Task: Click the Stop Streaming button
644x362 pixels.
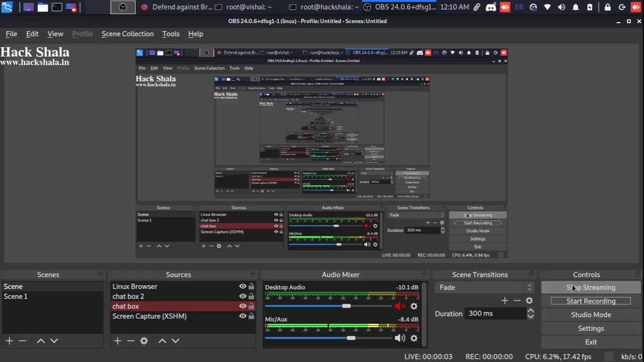Action: point(591,288)
